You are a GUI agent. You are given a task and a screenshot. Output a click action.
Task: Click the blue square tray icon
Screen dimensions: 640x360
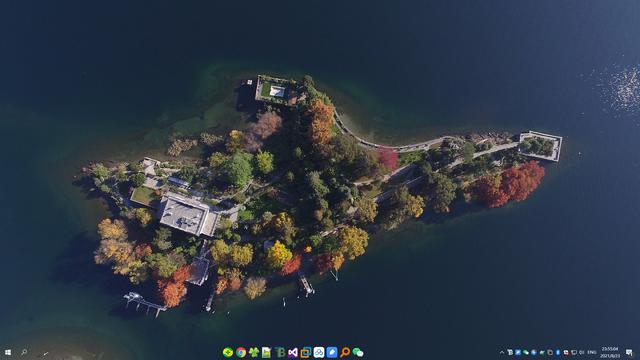[518, 352]
